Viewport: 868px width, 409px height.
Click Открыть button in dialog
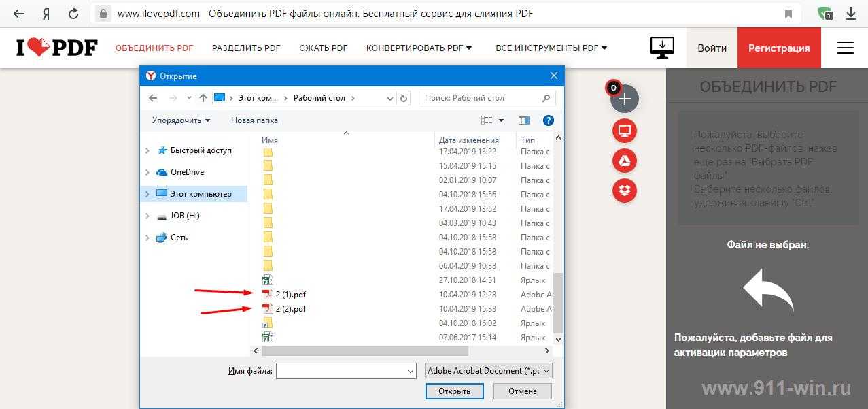pos(454,391)
